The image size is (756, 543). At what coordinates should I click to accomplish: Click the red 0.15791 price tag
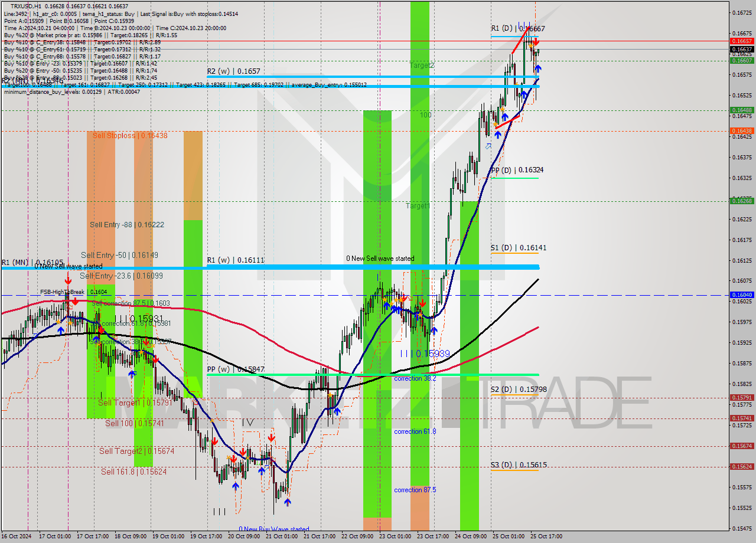coord(742,397)
